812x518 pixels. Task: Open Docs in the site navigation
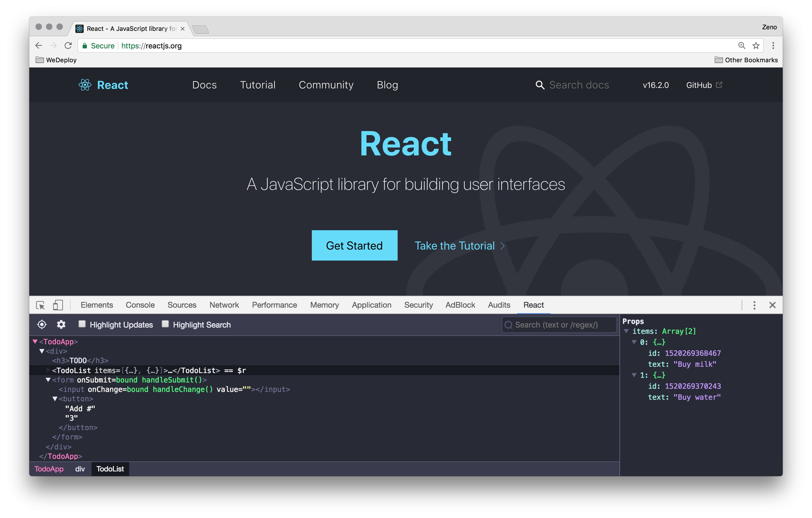point(204,85)
